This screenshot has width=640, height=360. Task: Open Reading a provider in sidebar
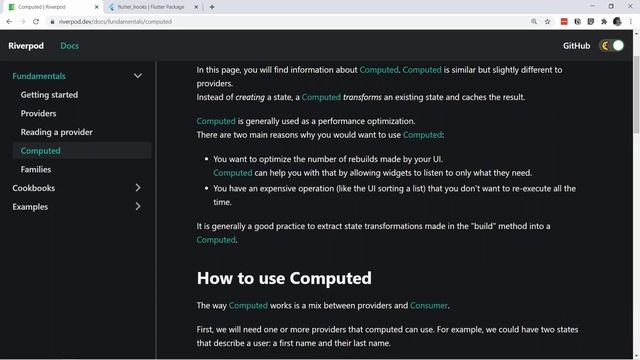(x=57, y=132)
